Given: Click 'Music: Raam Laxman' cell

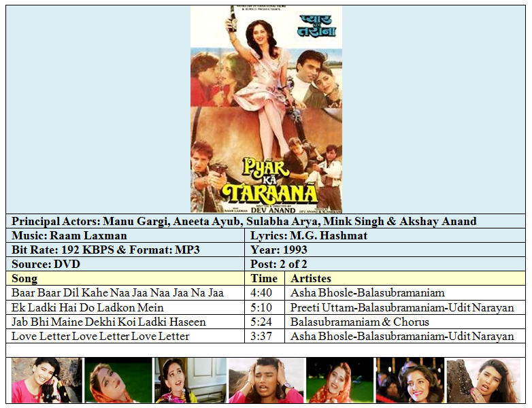Looking at the screenshot, I should pyautogui.click(x=125, y=235).
